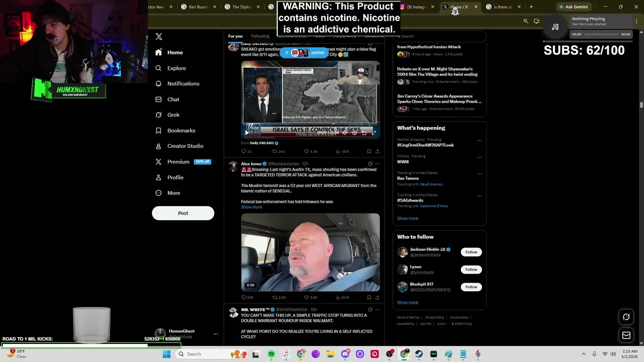
Task: Open Grok explain icon on Alex Jones post
Action: [x=370, y=164]
